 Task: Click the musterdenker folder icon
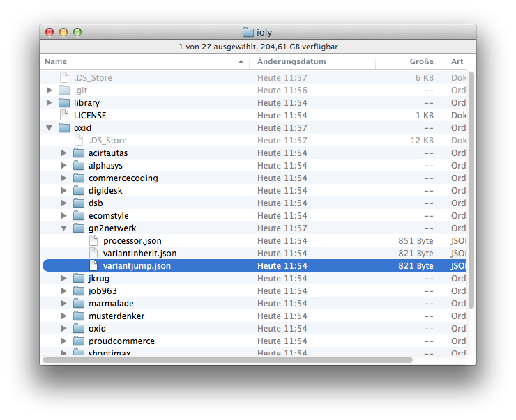[79, 316]
